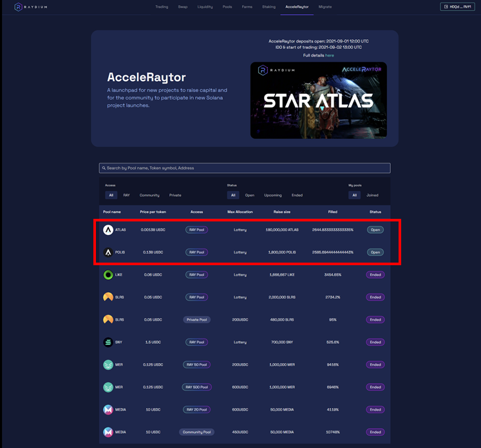The height and width of the screenshot is (448, 481).
Task: Open the Trading tab
Action: click(162, 6)
